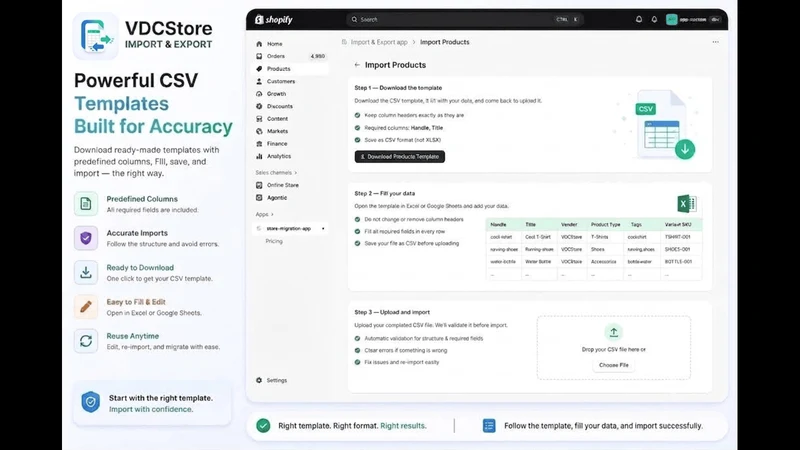Click the Choose File button
Viewport: 800px width, 450px height.
click(614, 365)
